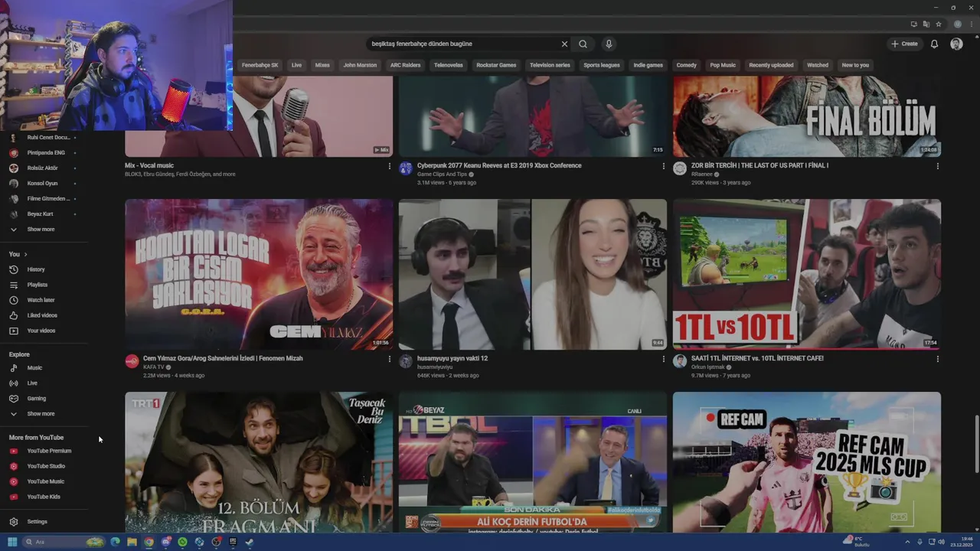Click the translate page icon
This screenshot has width=980, height=551.
point(926,24)
